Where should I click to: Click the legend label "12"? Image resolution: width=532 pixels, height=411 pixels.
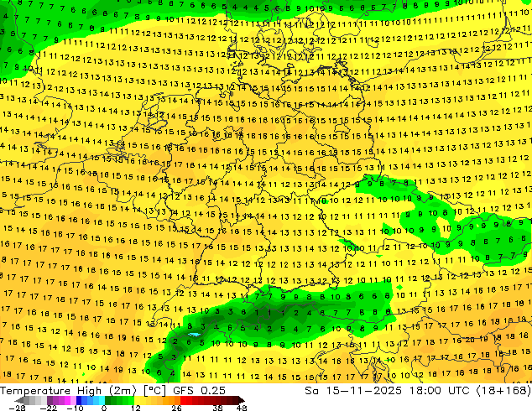(x=136, y=408)
